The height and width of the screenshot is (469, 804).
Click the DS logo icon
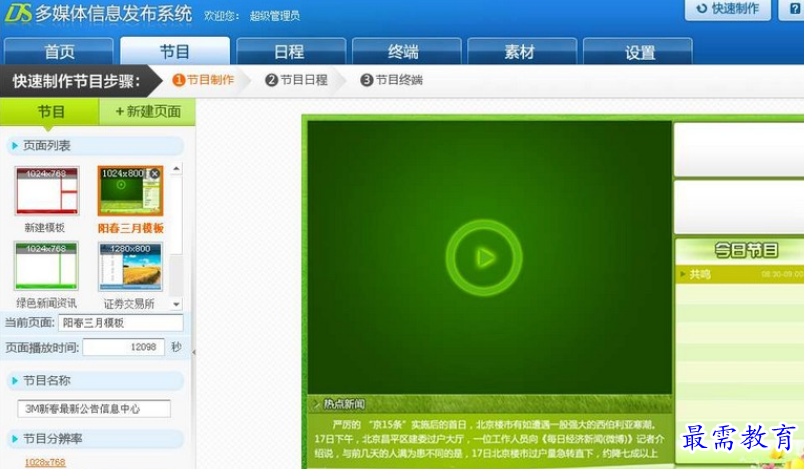coord(18,12)
